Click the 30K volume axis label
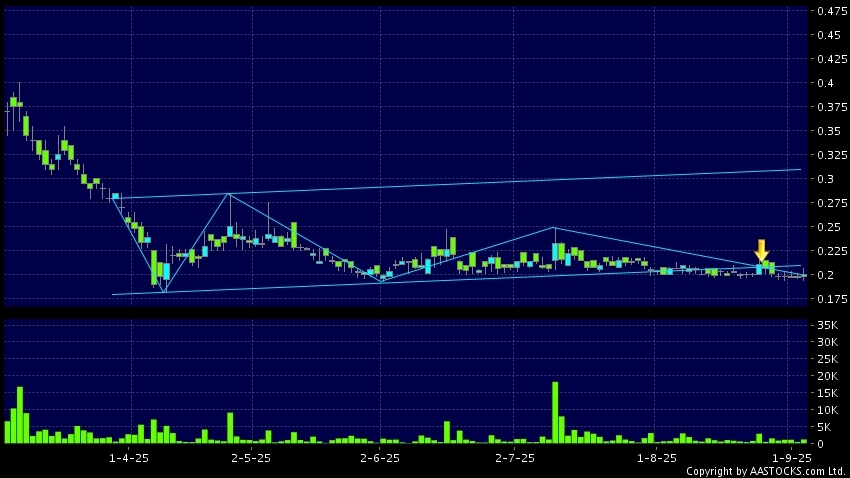Viewport: 850px width, 478px height. click(828, 342)
